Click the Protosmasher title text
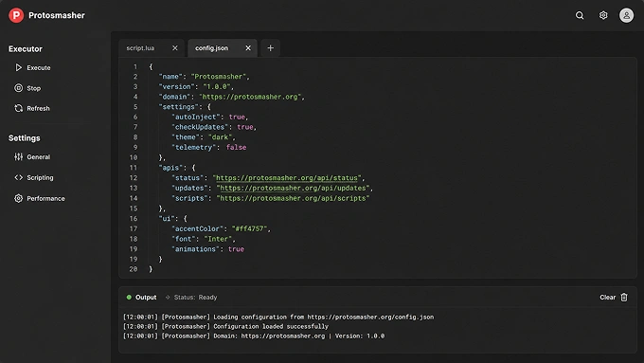Screen dimensions: 644x363 pos(57,15)
